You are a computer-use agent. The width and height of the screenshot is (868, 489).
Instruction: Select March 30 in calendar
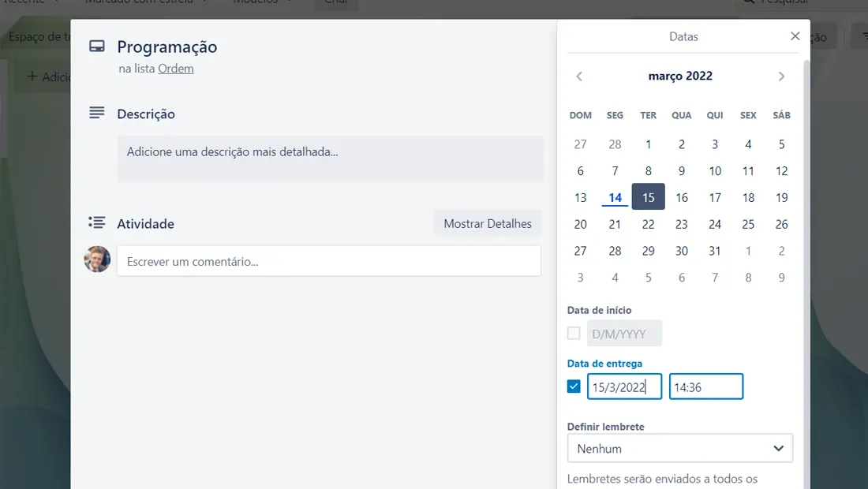coord(682,251)
